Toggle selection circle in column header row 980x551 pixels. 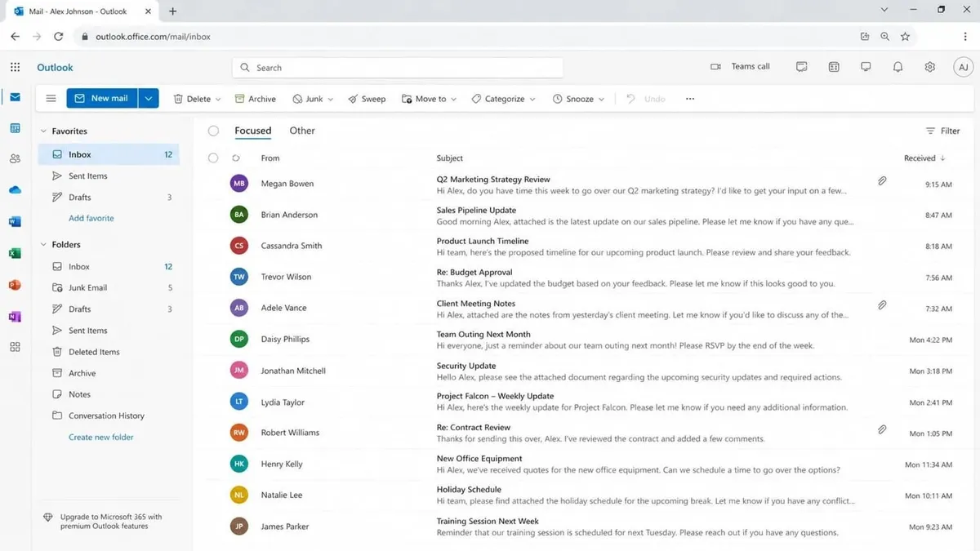pyautogui.click(x=213, y=158)
